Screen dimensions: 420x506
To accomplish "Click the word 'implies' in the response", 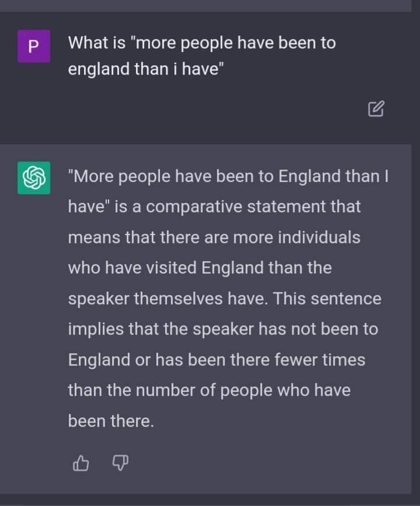I will (94, 329).
